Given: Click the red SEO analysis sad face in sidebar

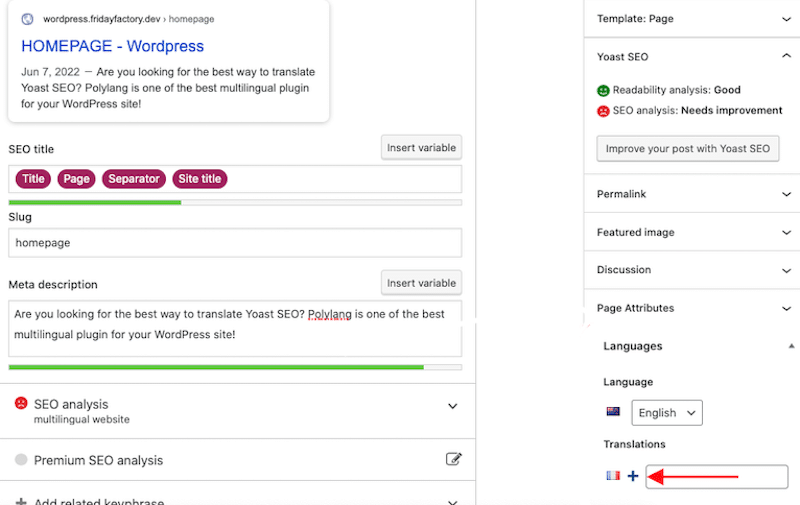Looking at the screenshot, I should [603, 111].
